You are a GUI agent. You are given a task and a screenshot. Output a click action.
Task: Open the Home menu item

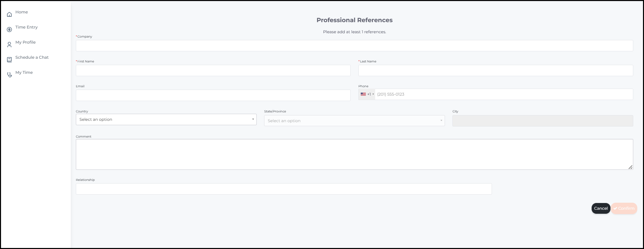[21, 12]
